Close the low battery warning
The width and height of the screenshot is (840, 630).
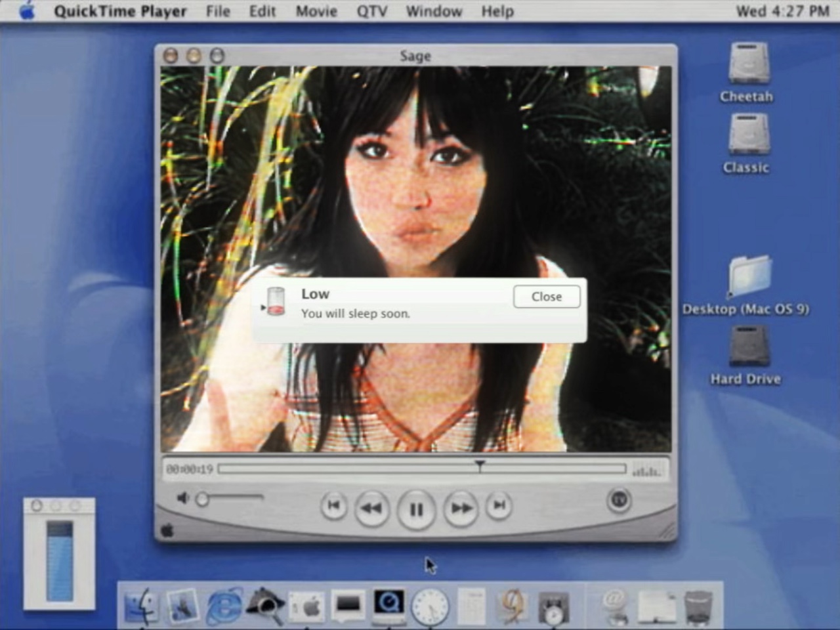click(x=546, y=297)
